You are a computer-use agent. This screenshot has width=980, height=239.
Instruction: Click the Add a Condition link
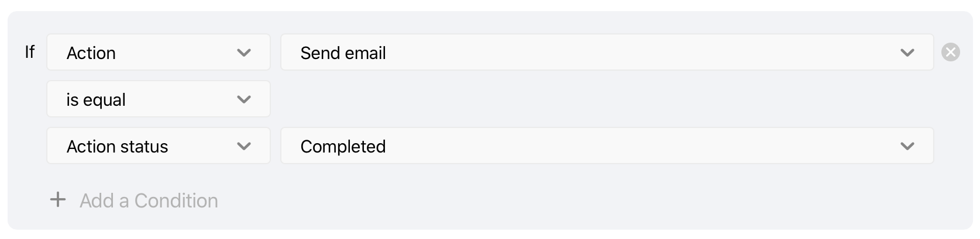(149, 200)
